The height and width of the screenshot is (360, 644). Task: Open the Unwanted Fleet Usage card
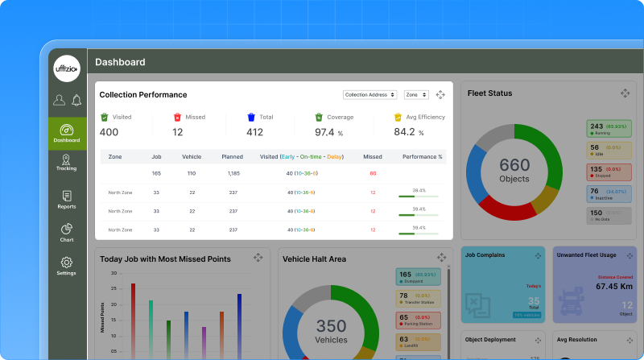point(594,284)
